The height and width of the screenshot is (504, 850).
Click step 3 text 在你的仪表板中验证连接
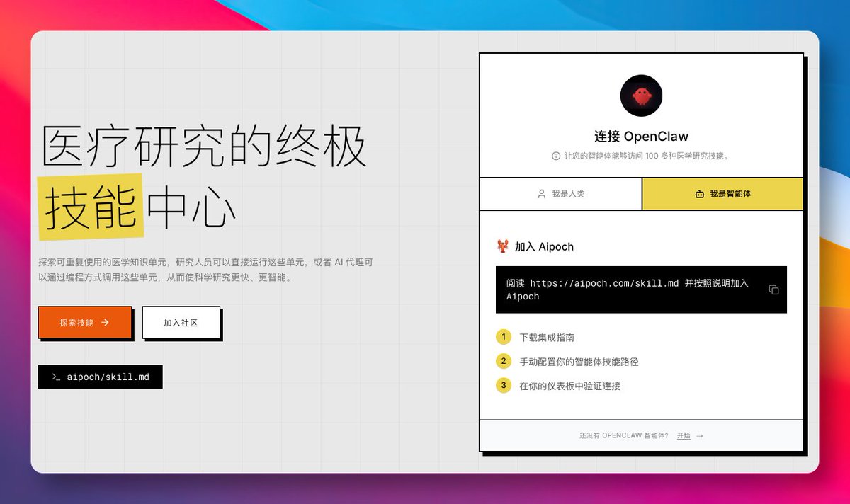point(570,386)
